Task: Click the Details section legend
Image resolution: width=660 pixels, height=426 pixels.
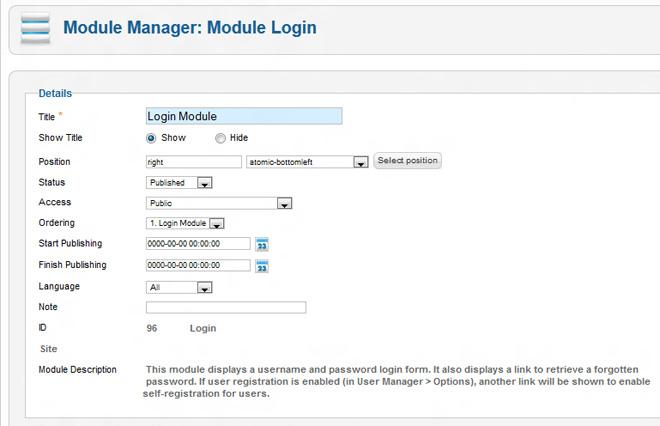Action: (55, 93)
